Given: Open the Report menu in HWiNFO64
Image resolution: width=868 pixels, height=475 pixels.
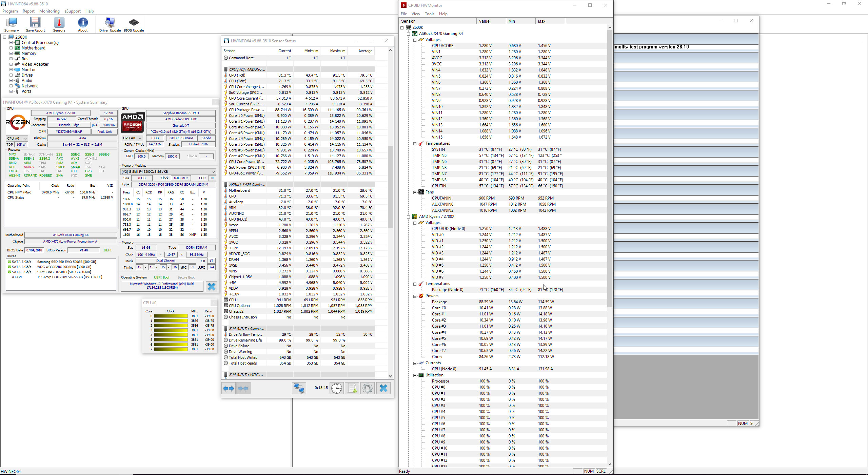Looking at the screenshot, I should point(28,11).
